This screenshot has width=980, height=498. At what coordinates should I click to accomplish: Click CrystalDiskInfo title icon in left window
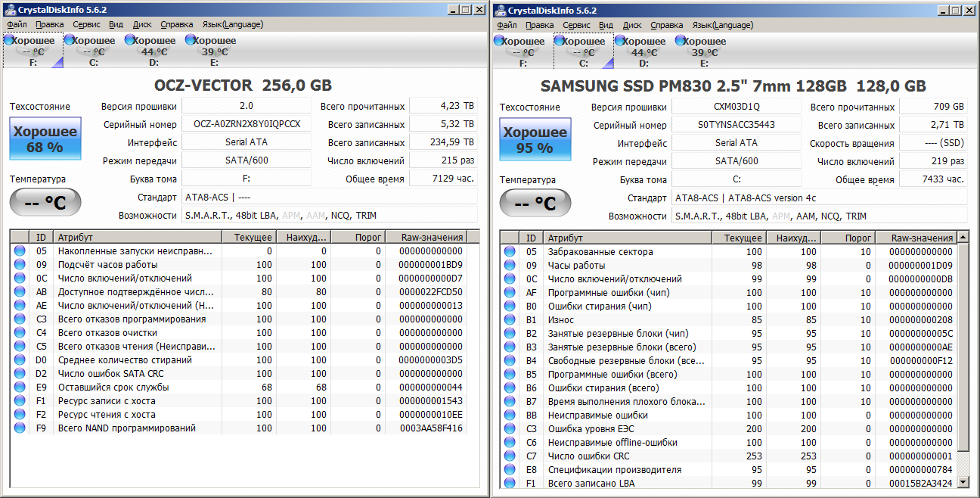coord(11,10)
